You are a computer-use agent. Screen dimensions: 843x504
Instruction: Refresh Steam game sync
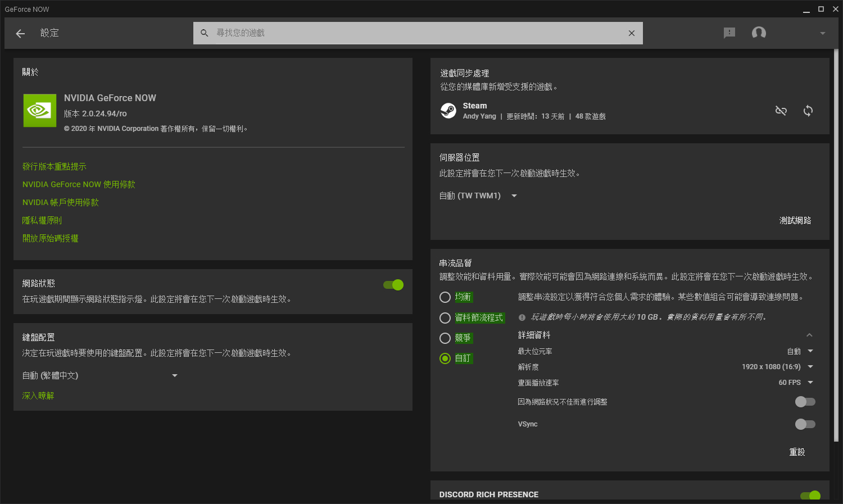pyautogui.click(x=808, y=111)
